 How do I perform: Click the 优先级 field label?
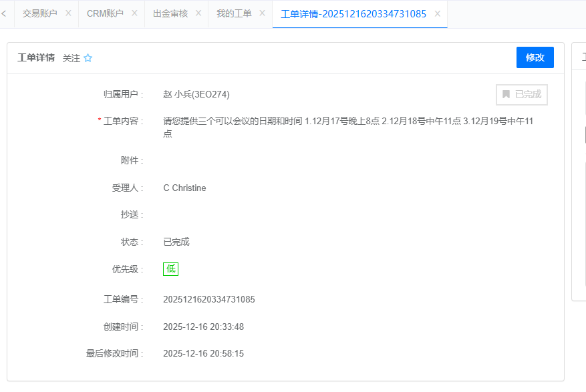click(128, 269)
